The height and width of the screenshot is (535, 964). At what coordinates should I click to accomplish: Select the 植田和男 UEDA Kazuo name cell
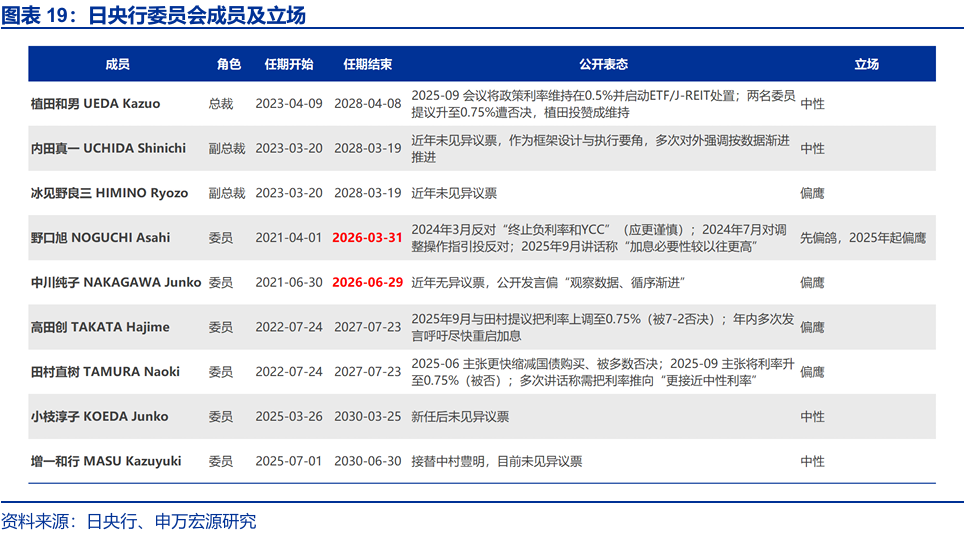point(95,103)
